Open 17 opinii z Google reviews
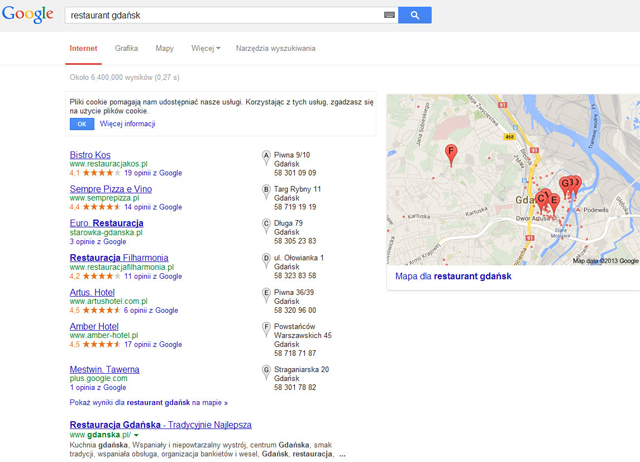Screen dimensions: 640x462 [153, 344]
